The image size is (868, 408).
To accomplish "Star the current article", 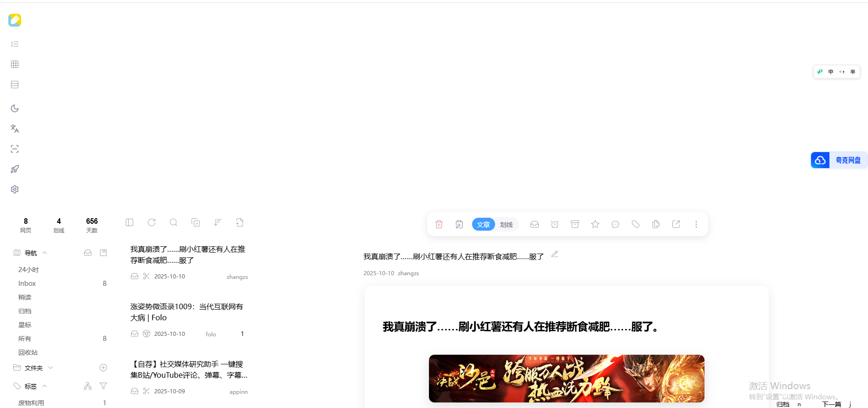I will click(595, 224).
